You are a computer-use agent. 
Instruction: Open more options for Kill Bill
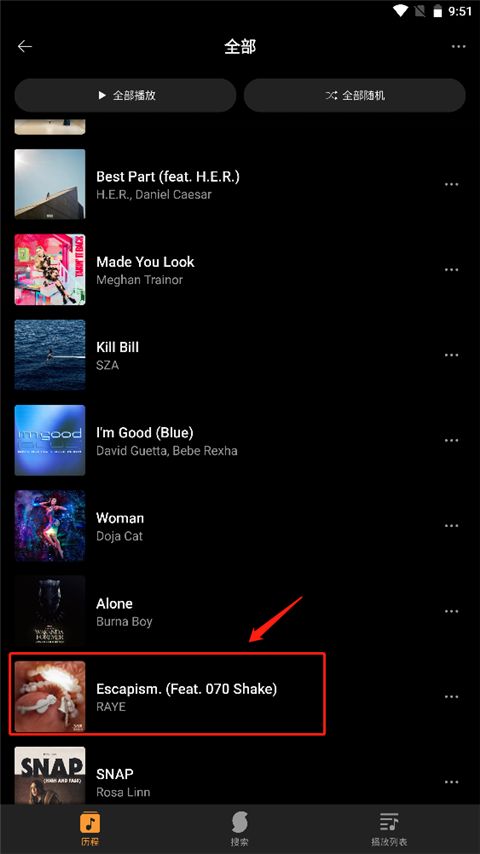(451, 355)
